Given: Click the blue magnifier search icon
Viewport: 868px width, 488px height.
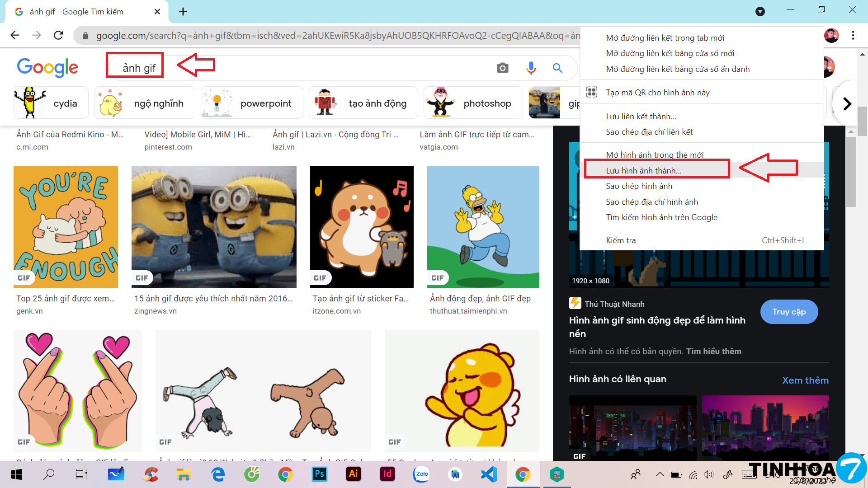Looking at the screenshot, I should click(x=557, y=68).
